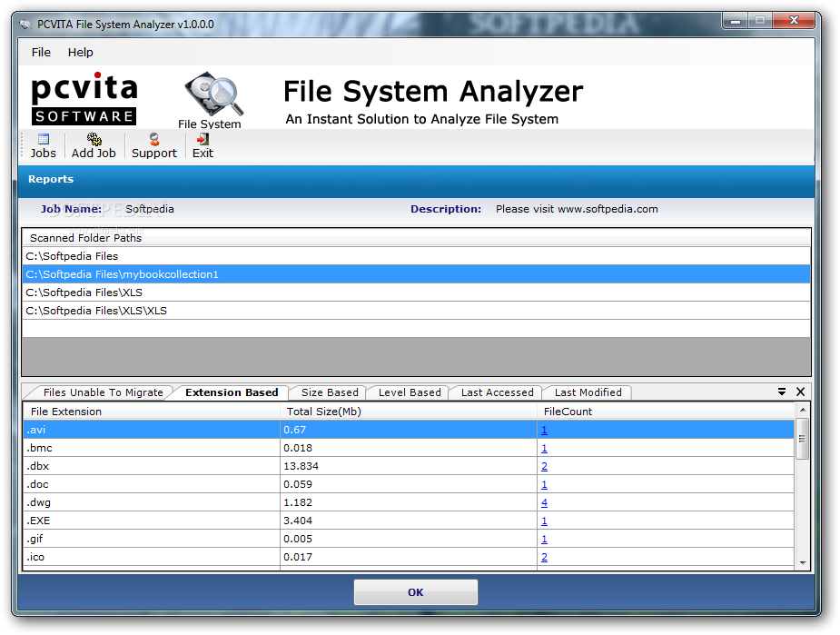
Task: Click the 0.005 total size cell
Action: pyautogui.click(x=409, y=539)
